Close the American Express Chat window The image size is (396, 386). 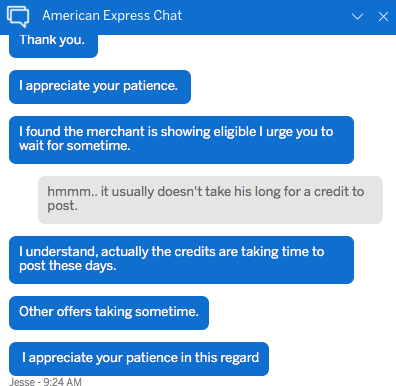pos(383,16)
